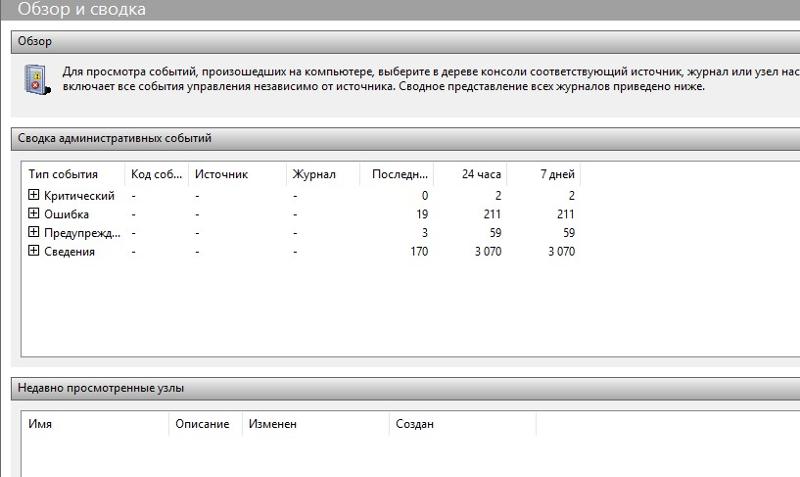Click the Сведения last-hour count 170
800x477 pixels.
coord(419,252)
